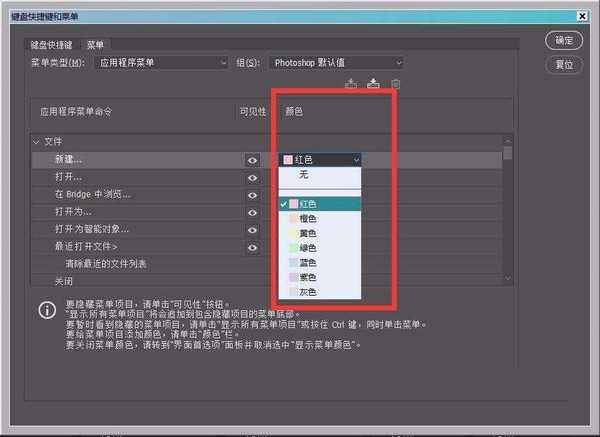
Task: Click the info icon beside the instructions
Action: (x=46, y=310)
